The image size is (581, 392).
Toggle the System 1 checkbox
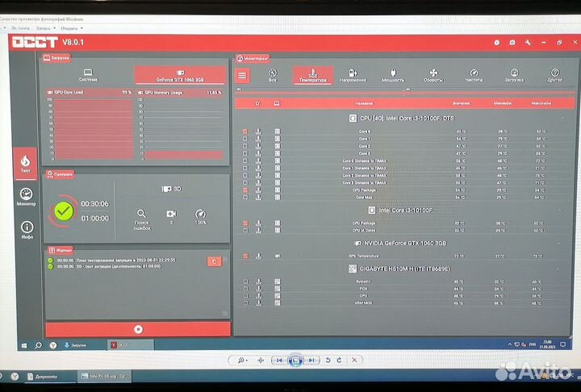[245, 281]
